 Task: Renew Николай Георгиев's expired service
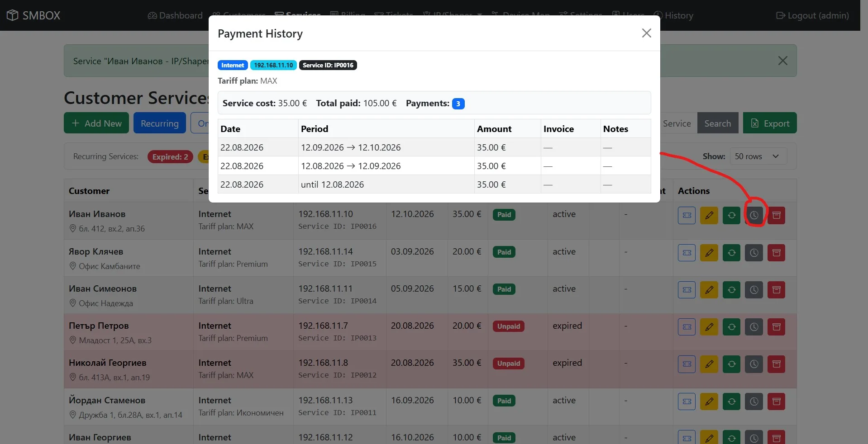(731, 364)
